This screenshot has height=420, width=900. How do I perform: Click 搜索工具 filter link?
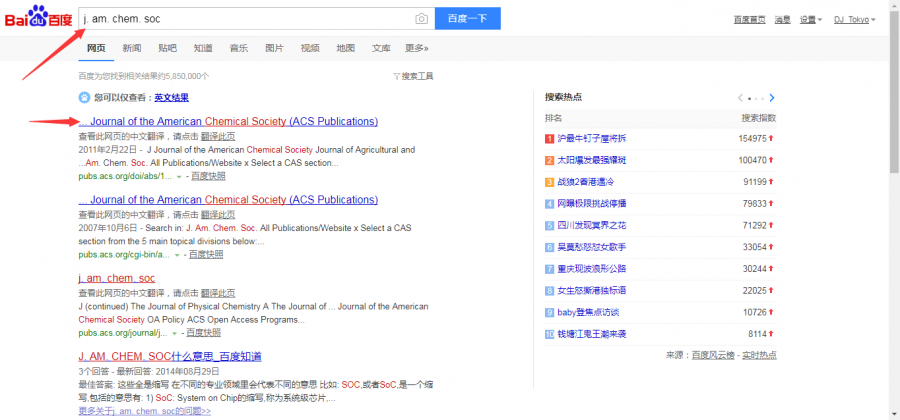click(x=417, y=76)
